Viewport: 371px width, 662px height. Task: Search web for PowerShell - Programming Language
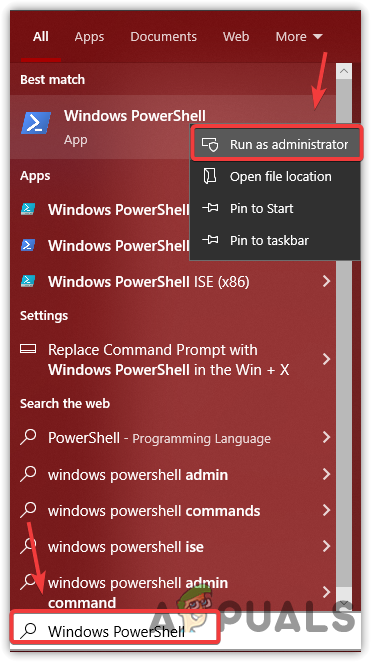173,438
